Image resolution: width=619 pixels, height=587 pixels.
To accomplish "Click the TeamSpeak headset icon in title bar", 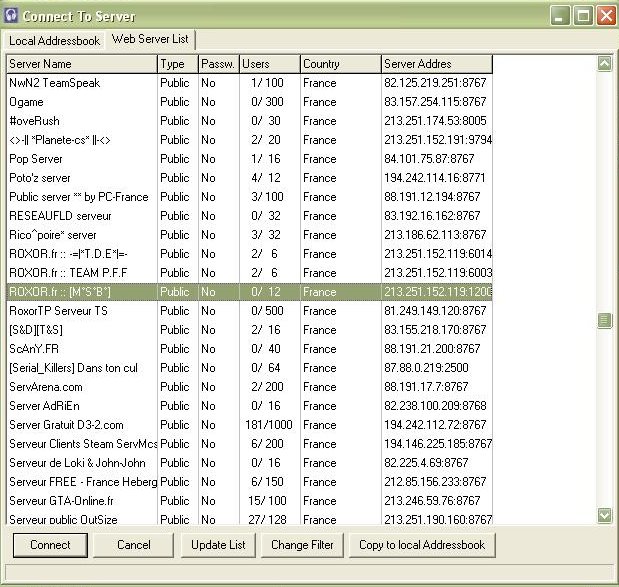I will (11, 15).
